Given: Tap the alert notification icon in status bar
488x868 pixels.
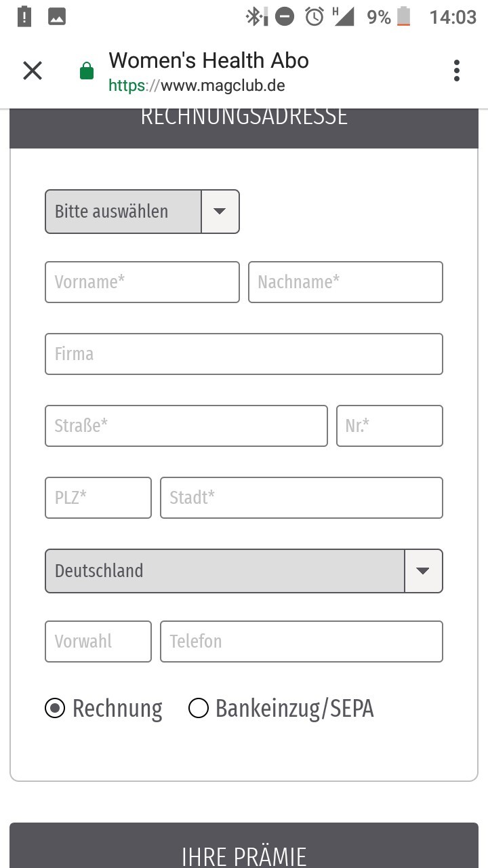Looking at the screenshot, I should (x=24, y=16).
